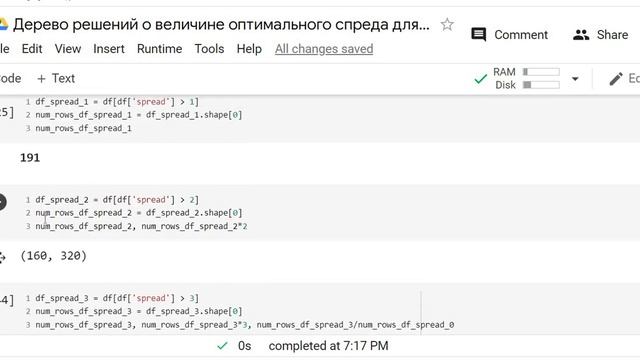Click the green connected checkmark icon
Viewport: 640px width, 360px height.
point(480,79)
